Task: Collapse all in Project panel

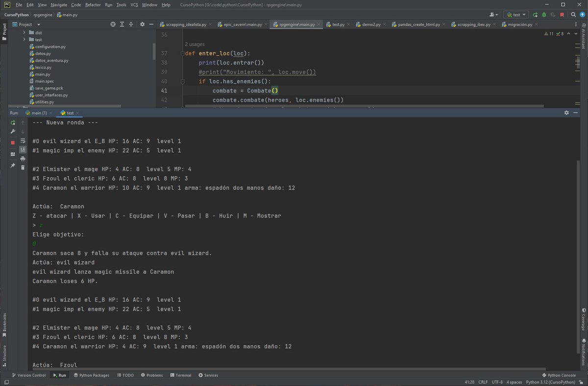Action: point(132,24)
